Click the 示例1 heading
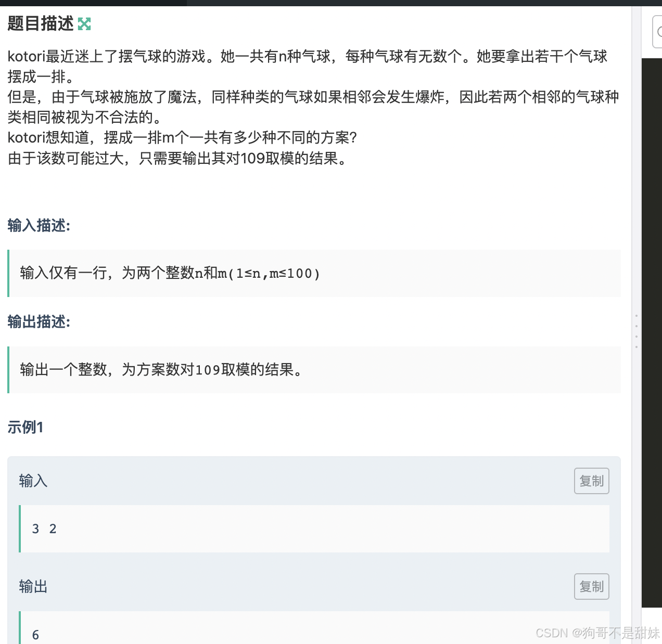662x644 pixels. tap(26, 427)
